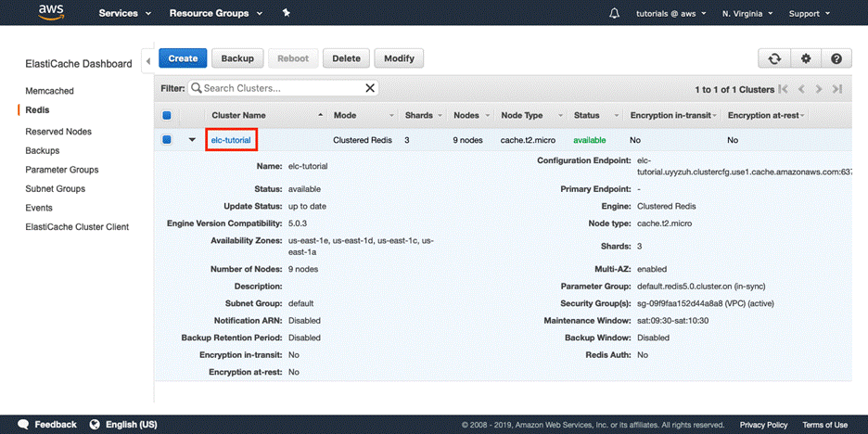Image resolution: width=868 pixels, height=434 pixels.
Task: Collapse the elc-tutorial row details triangle
Action: click(192, 140)
